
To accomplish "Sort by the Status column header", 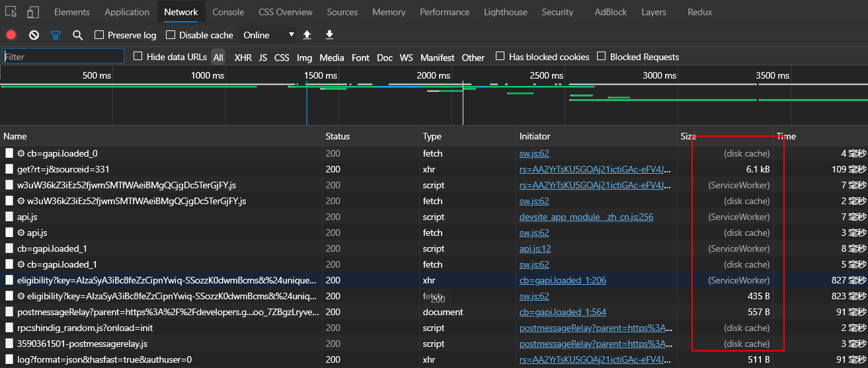I will pos(371,136).
